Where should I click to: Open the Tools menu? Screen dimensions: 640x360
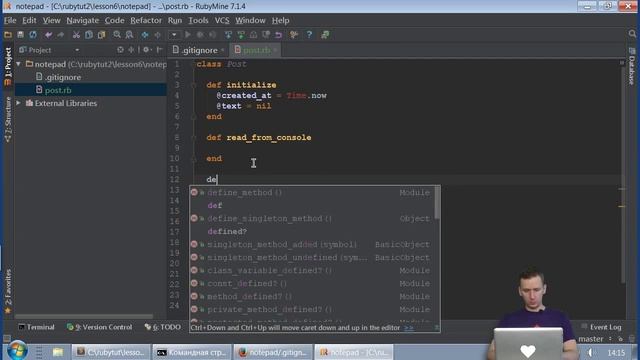[198, 20]
